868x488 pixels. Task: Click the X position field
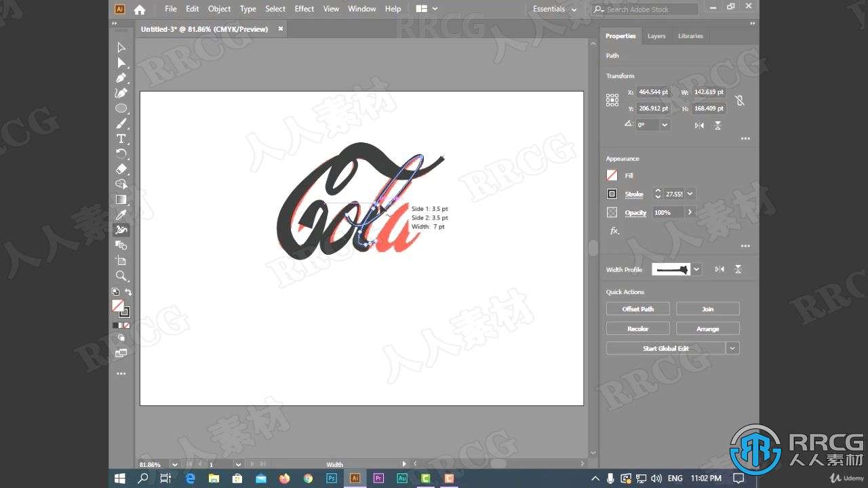tap(654, 92)
